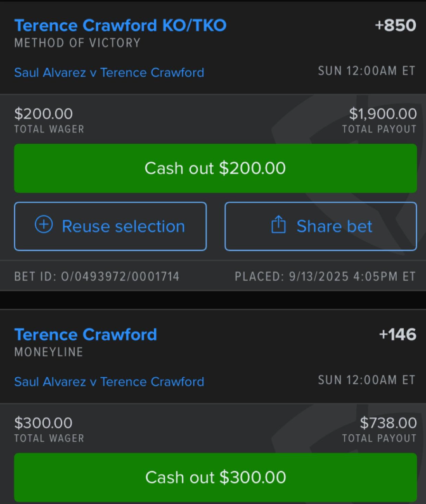Click the METHOD OF VICTORY label
The image size is (426, 504).
77,43
